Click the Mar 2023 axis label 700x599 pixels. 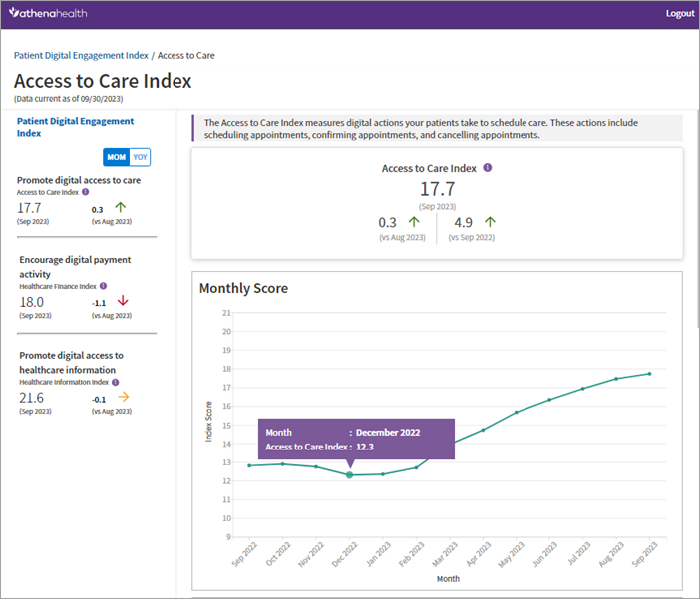(x=445, y=554)
